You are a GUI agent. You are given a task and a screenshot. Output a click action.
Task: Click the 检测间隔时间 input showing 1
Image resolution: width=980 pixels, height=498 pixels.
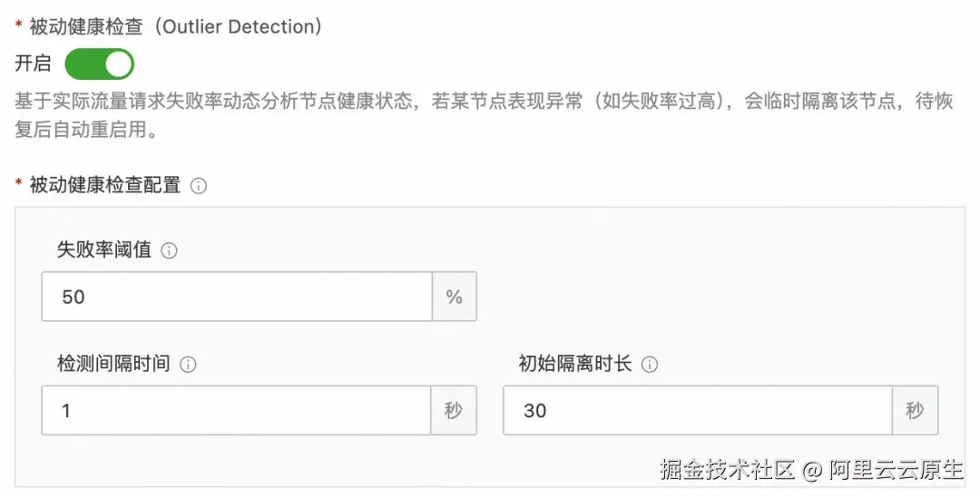236,411
